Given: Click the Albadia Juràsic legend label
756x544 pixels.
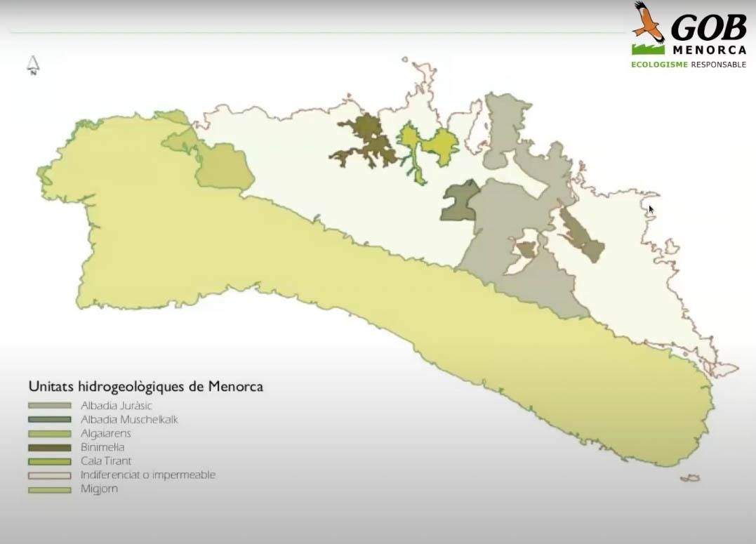Looking at the screenshot, I should click(117, 406).
